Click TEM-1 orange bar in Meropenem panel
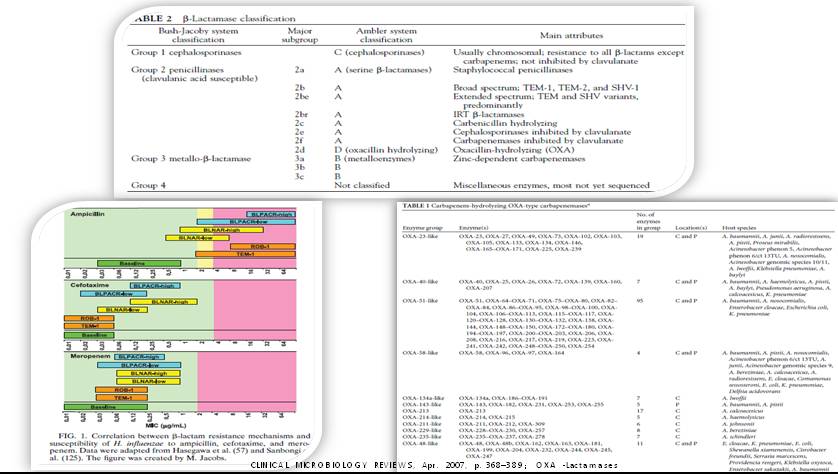The width and height of the screenshot is (838, 474). coord(121,398)
